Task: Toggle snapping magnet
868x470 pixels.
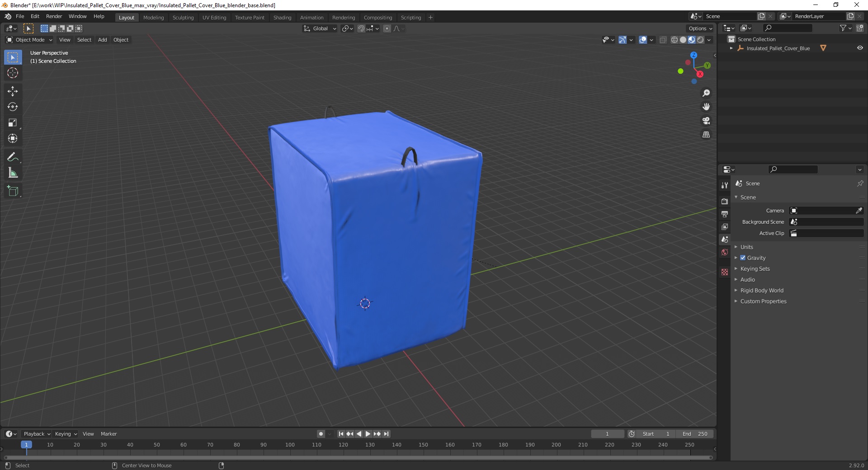Action: [361, 28]
